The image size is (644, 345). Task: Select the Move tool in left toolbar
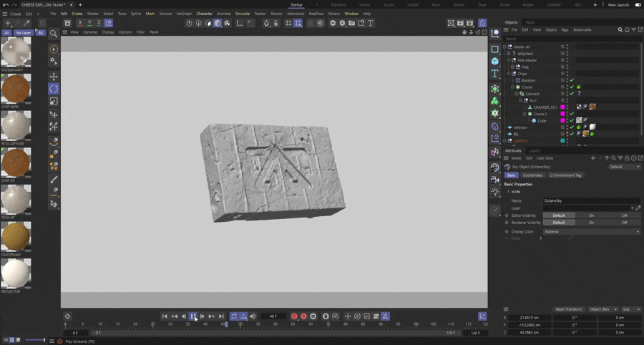click(x=54, y=77)
